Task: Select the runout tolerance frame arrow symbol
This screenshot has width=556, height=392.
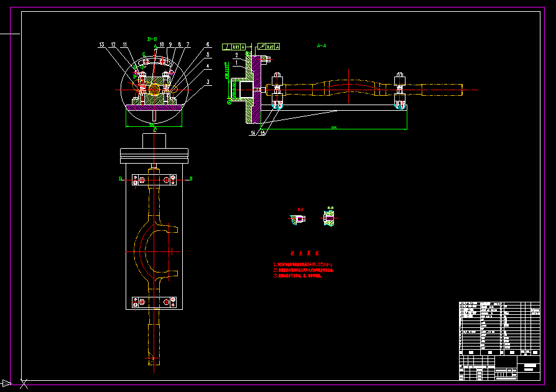Action: [x=262, y=47]
